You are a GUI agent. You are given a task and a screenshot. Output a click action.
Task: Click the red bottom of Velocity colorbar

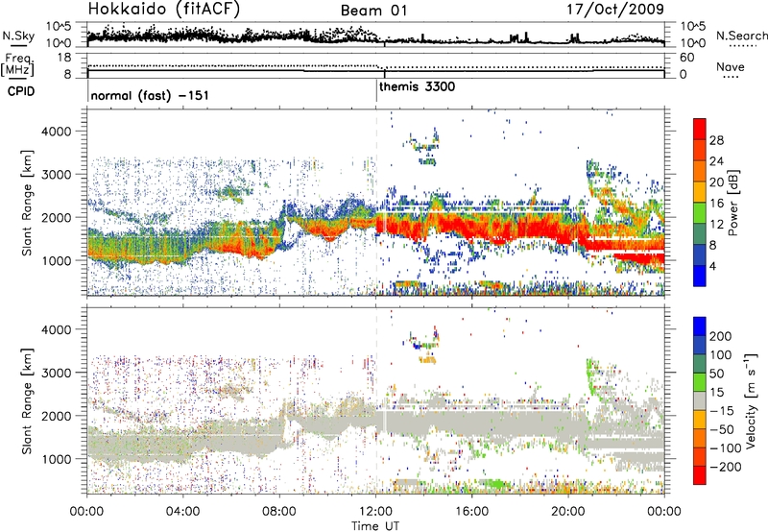700,475
